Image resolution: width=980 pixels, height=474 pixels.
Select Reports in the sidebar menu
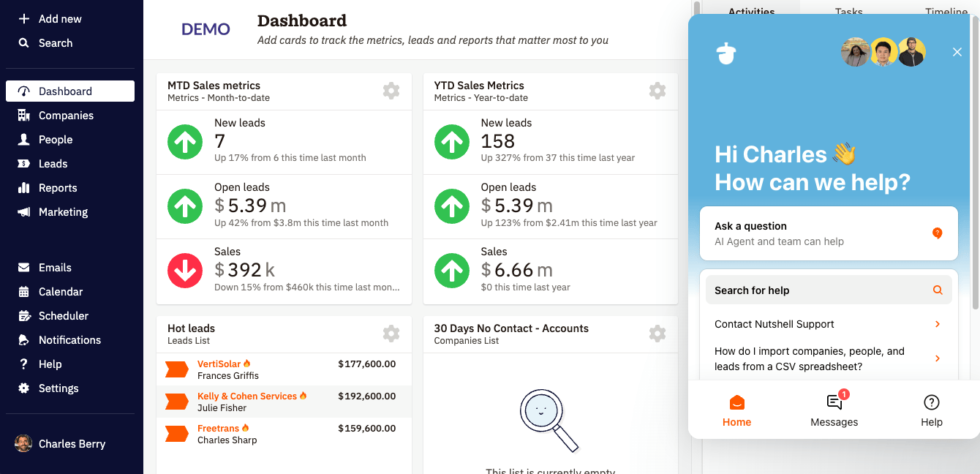coord(58,188)
